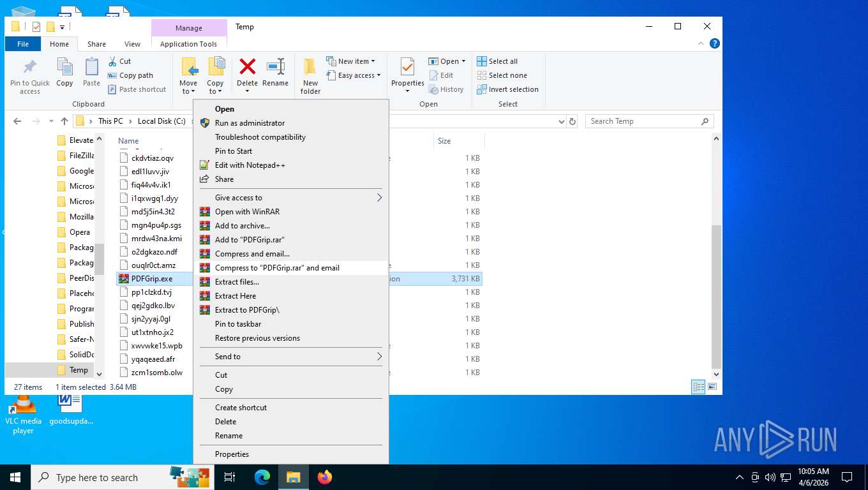The width and height of the screenshot is (868, 490).
Task: Click the Cut scissors command
Action: 119,61
